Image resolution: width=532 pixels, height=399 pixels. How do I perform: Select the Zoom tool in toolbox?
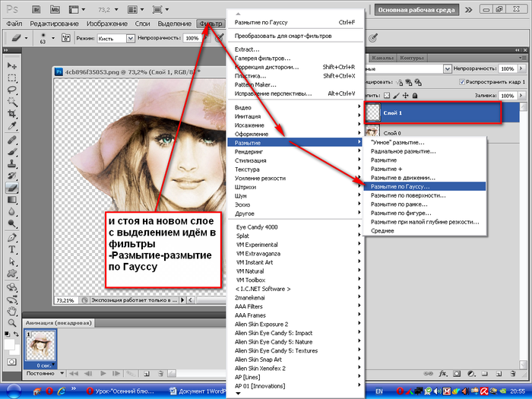tap(12, 323)
